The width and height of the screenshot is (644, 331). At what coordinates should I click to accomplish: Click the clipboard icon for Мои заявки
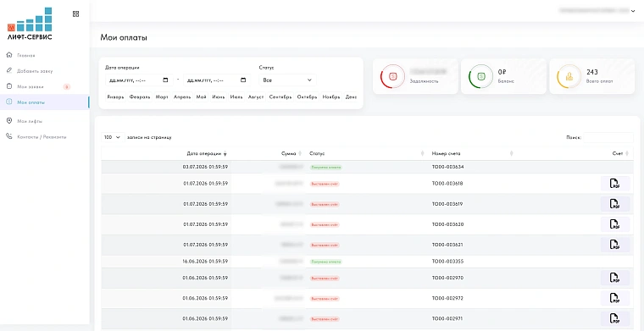(x=9, y=86)
